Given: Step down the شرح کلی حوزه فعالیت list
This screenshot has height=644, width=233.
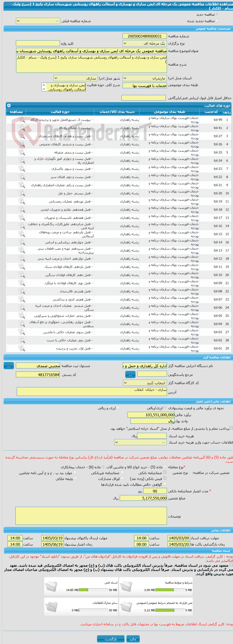Looking at the screenshot, I should [44, 89].
